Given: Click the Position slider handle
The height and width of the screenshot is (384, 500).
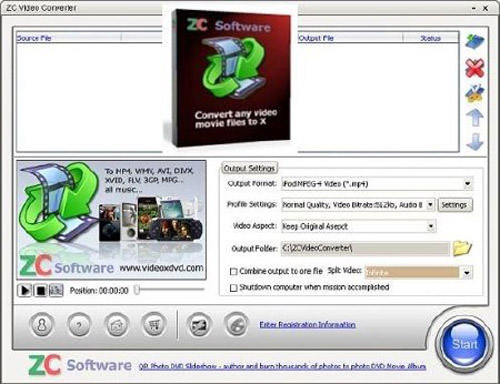Looking at the screenshot, I should (x=137, y=290).
